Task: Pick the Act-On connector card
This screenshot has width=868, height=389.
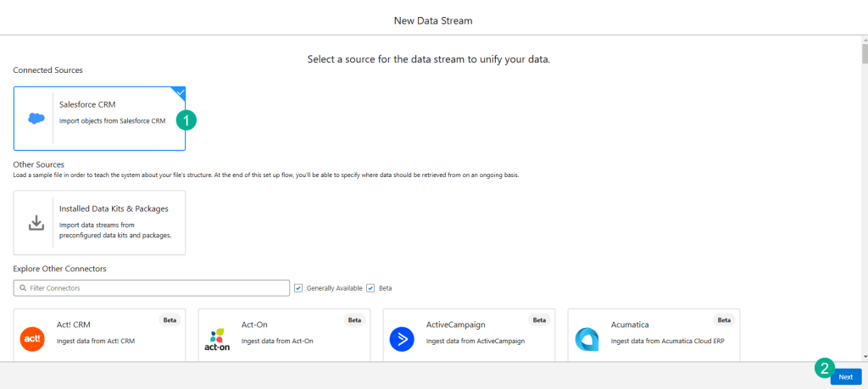Action: click(284, 336)
